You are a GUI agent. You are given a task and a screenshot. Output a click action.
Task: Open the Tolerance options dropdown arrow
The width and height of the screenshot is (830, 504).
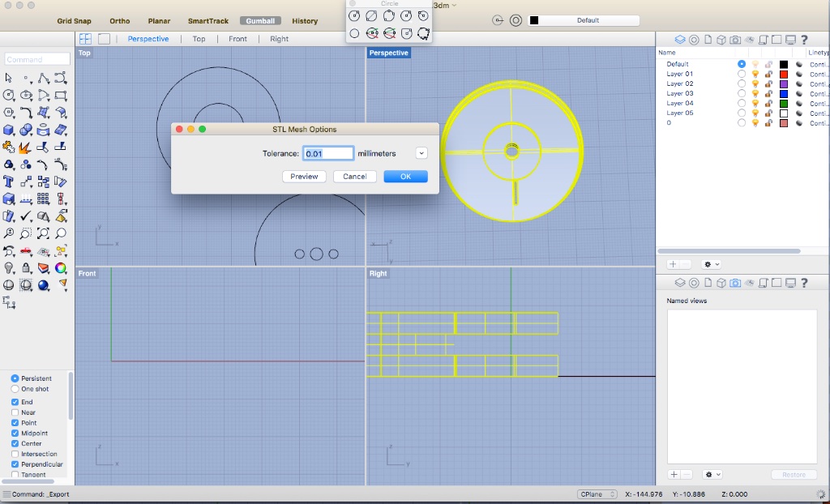pyautogui.click(x=421, y=153)
